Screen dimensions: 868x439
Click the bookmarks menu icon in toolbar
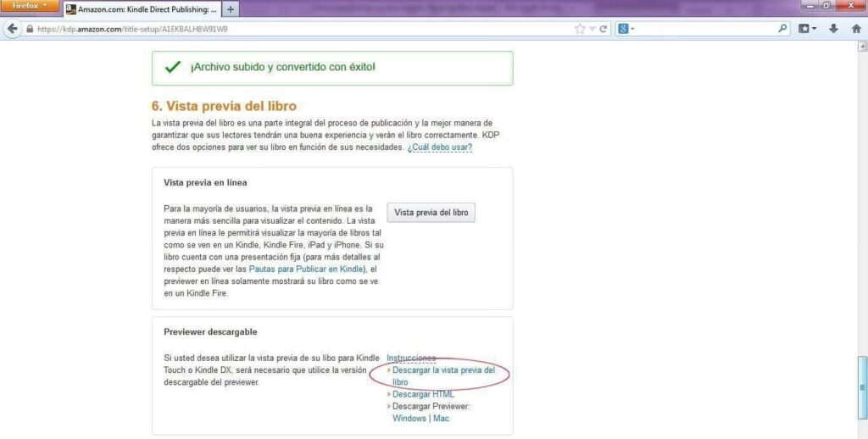[x=806, y=28]
